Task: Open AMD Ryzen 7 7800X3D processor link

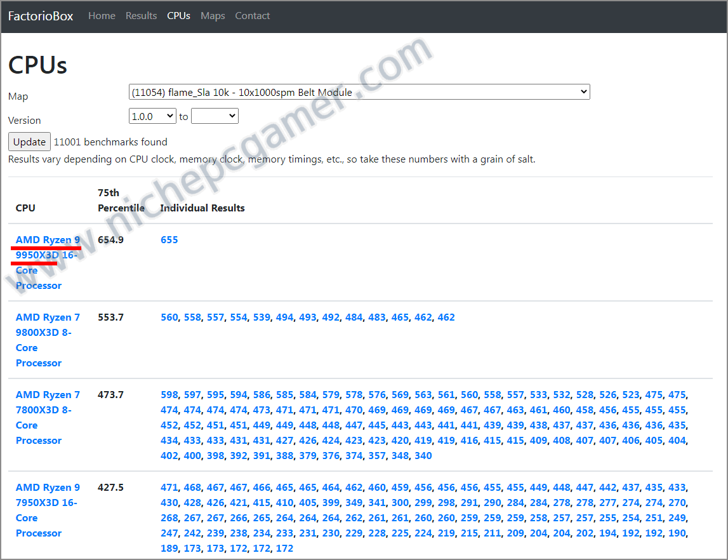Action: 48,417
